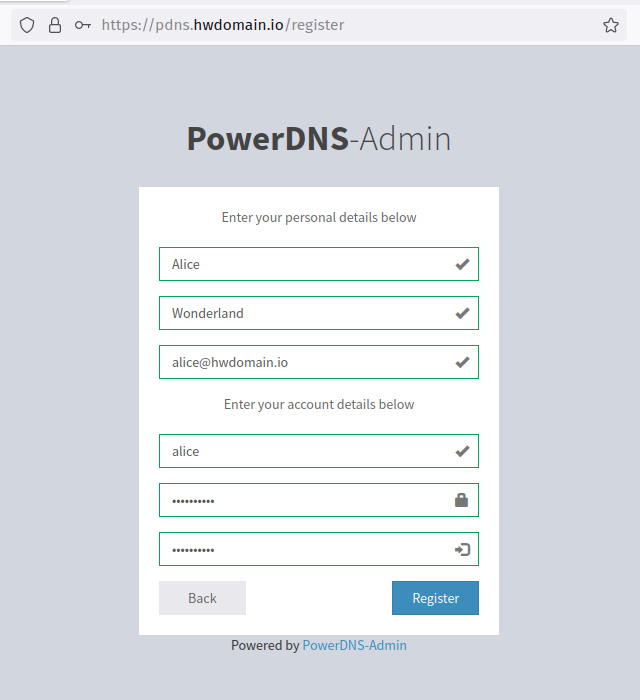Focus the email field with alice@hwdomain.io

coord(300,362)
